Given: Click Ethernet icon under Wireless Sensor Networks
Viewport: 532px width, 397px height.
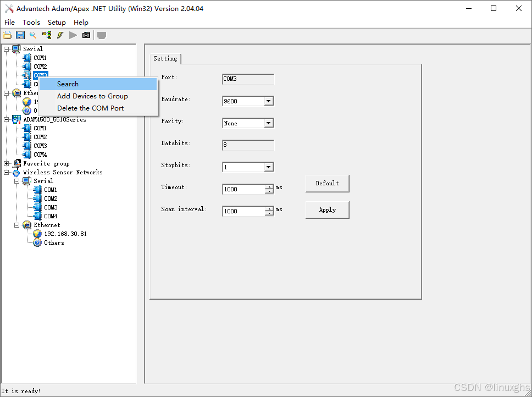Looking at the screenshot, I should point(27,225).
